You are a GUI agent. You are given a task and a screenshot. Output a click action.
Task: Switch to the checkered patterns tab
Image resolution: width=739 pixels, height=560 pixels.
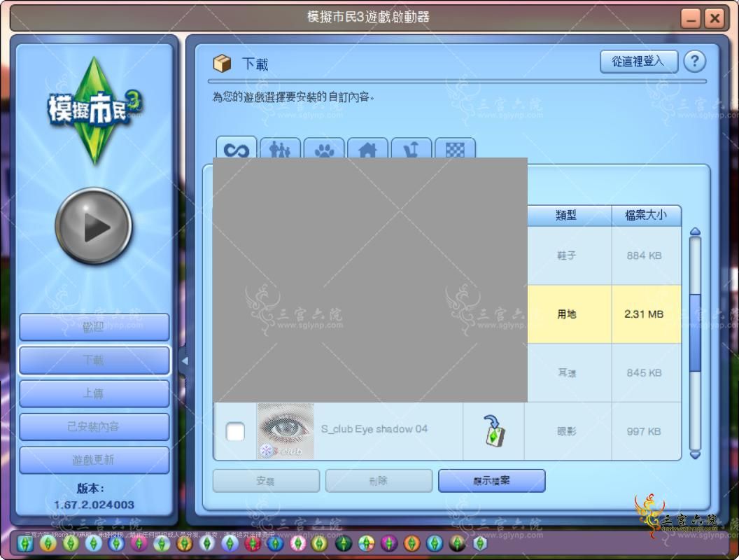(456, 148)
